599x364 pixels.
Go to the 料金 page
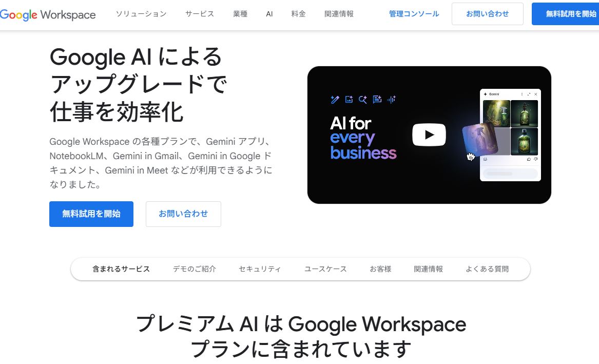coord(298,14)
